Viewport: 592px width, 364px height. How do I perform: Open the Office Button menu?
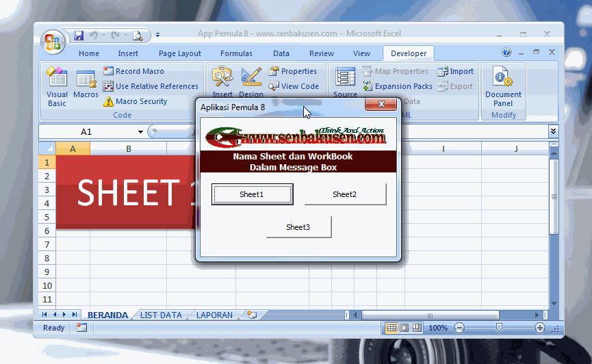point(53,42)
